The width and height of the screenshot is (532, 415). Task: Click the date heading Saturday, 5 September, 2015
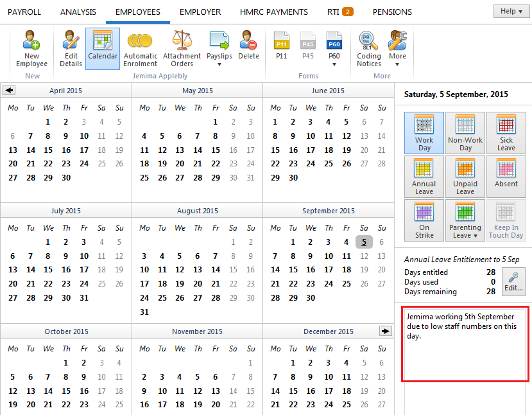[x=456, y=94]
